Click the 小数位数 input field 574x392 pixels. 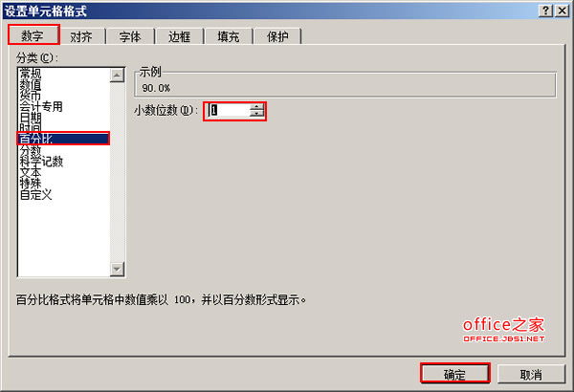(x=229, y=111)
